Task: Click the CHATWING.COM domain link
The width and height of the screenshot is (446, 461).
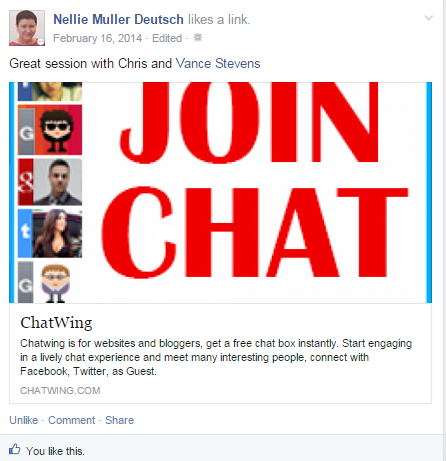Action: [60, 390]
